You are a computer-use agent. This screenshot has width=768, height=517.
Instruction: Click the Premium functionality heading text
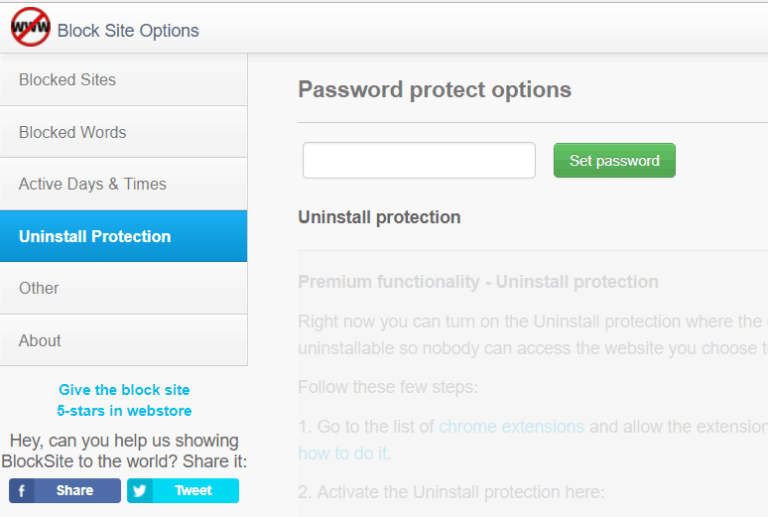(478, 282)
